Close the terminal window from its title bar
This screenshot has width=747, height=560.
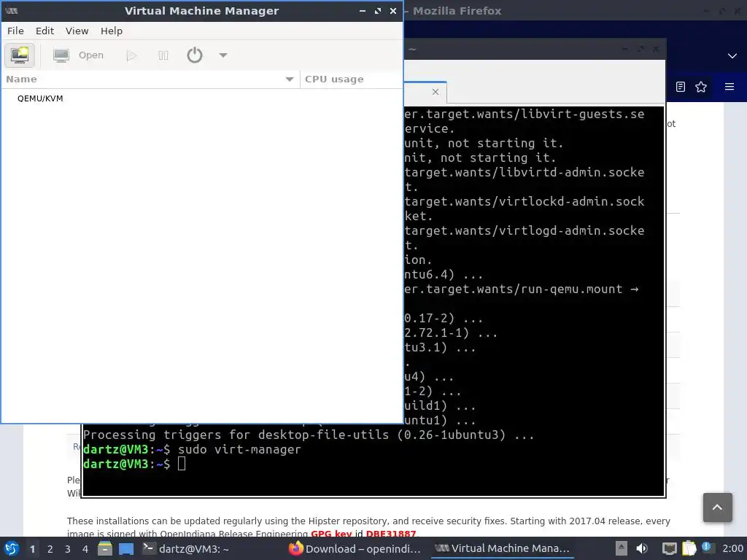click(x=656, y=49)
